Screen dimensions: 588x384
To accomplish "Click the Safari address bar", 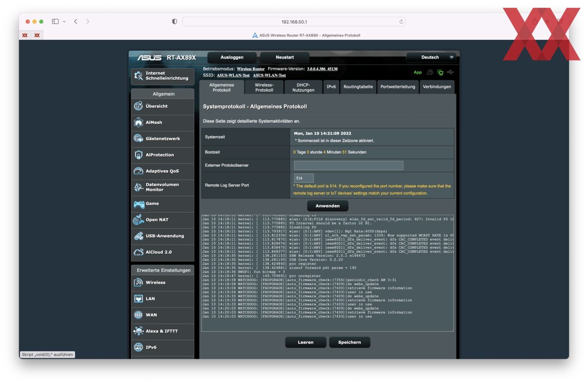I will click(294, 22).
